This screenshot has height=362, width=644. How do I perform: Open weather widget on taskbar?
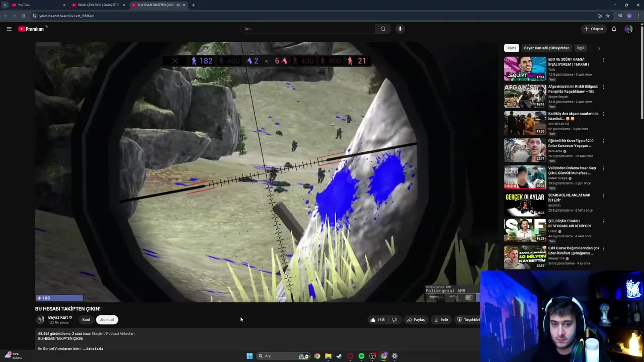[13, 356]
